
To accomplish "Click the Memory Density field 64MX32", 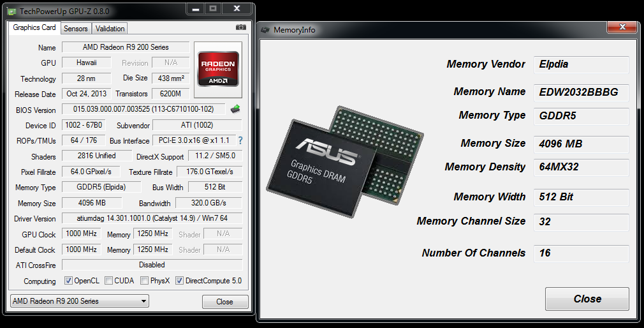I will (x=581, y=167).
